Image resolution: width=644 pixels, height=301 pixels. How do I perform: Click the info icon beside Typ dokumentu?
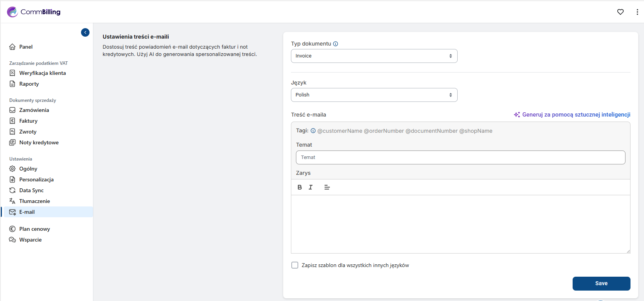[336, 44]
